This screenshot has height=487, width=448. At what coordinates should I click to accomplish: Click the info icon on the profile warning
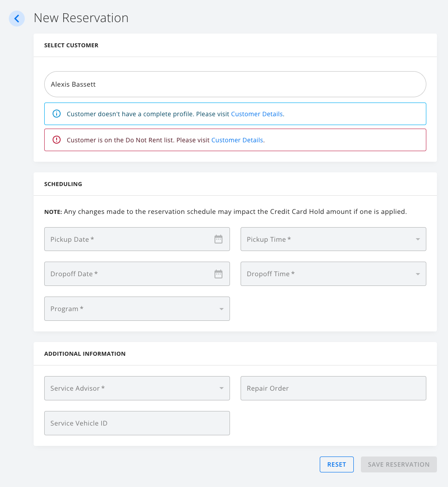pos(56,114)
